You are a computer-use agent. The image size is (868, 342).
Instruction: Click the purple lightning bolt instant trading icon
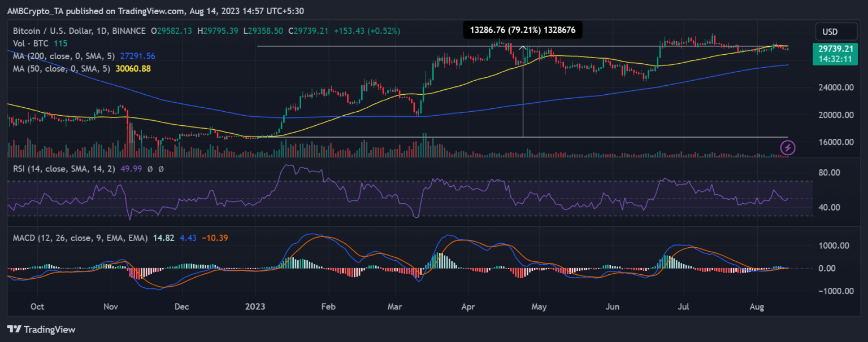pos(789,147)
